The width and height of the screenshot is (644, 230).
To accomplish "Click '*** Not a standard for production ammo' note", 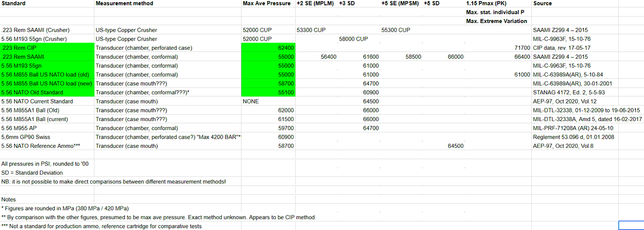I will 101,226.
